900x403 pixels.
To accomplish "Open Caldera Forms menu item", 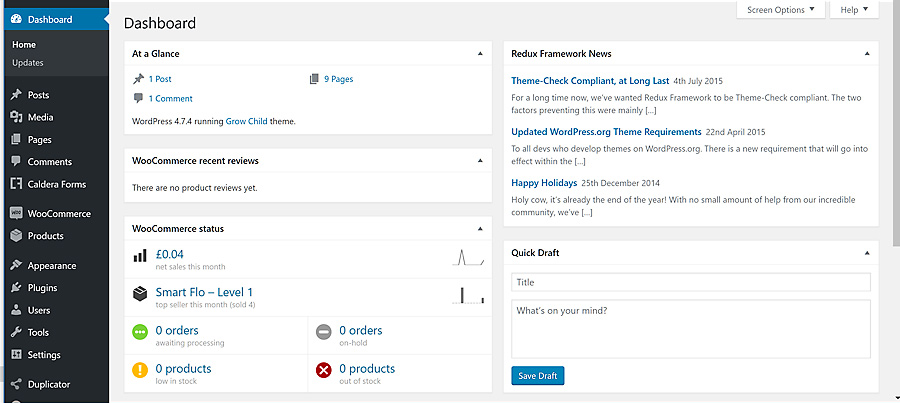I will [x=56, y=184].
